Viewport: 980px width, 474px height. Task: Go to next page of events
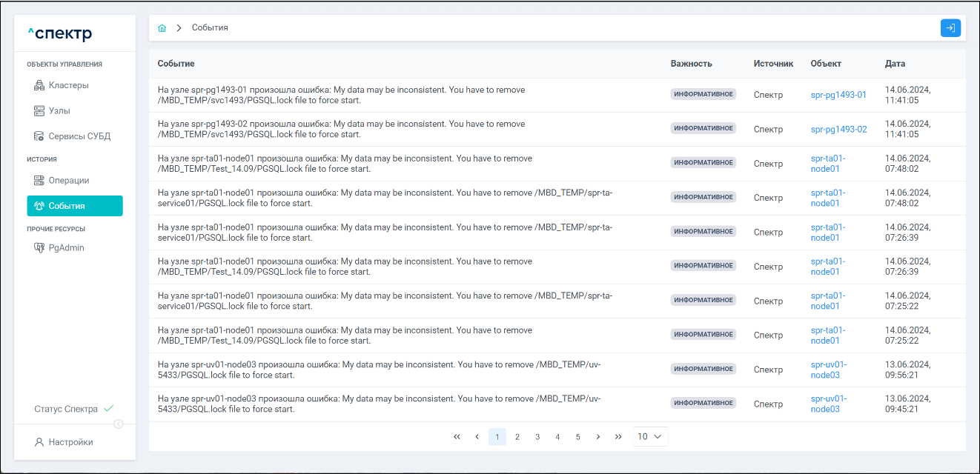[x=598, y=437]
